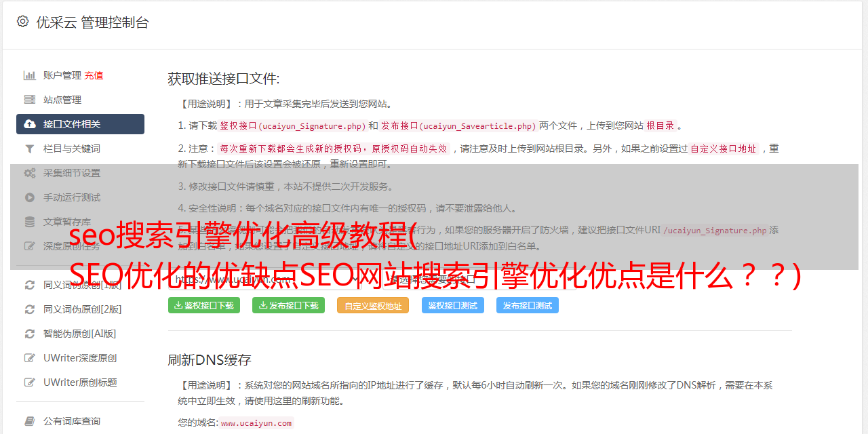Click the www.ucaiyun.com domain text

(x=256, y=423)
